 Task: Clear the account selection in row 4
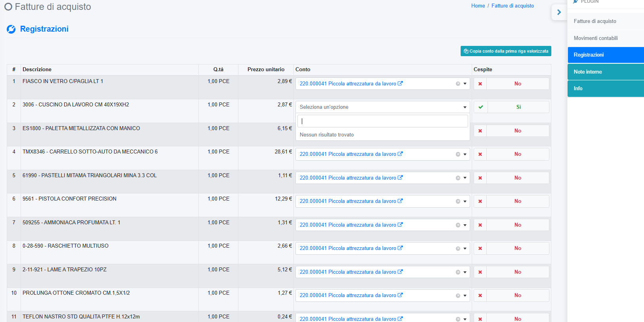click(x=458, y=154)
